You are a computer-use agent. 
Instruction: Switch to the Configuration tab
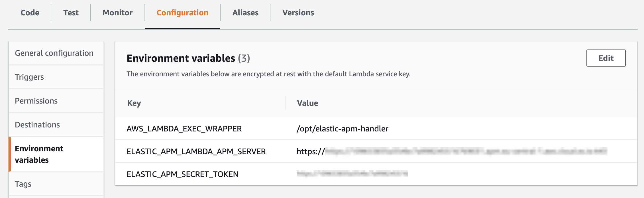click(x=182, y=13)
